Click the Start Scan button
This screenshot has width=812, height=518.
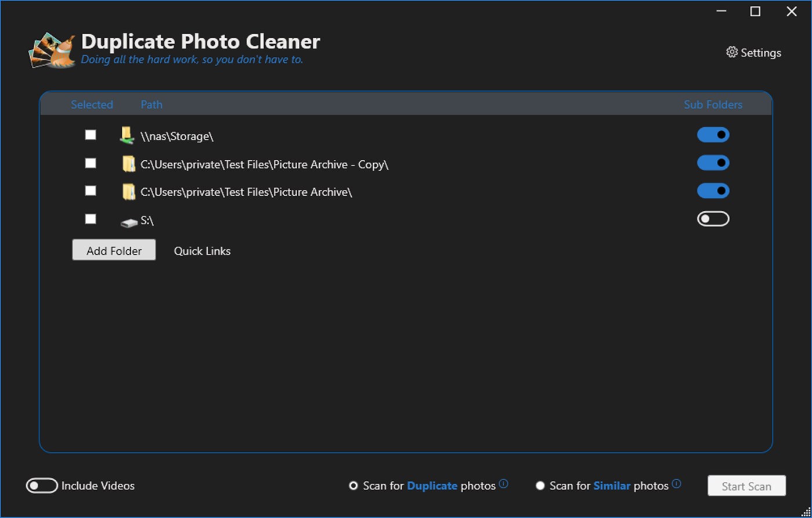(746, 486)
